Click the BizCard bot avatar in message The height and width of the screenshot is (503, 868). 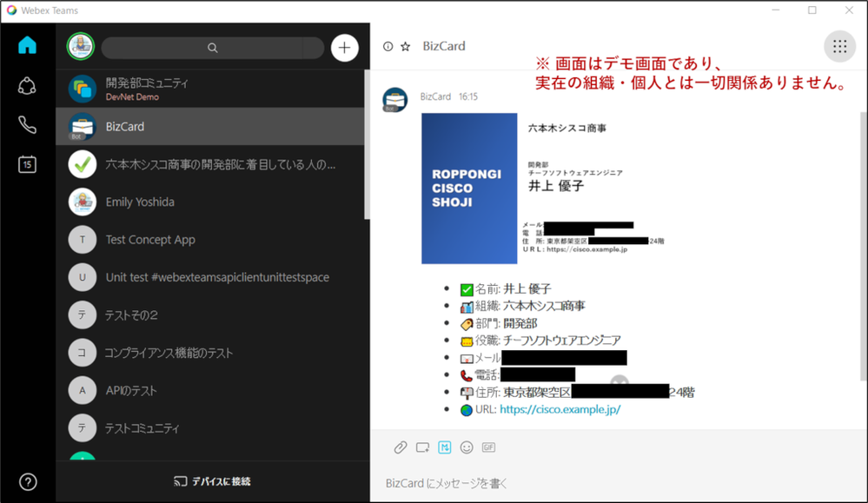395,100
